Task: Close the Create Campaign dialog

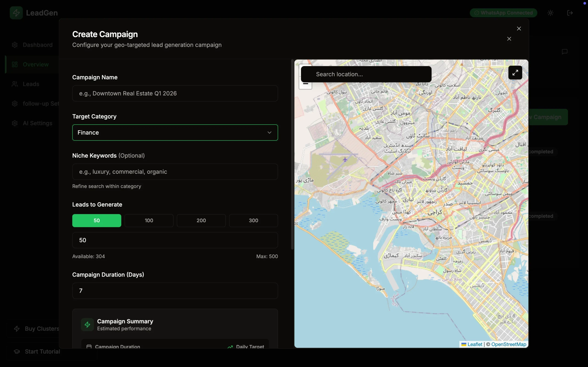Action: [519, 29]
